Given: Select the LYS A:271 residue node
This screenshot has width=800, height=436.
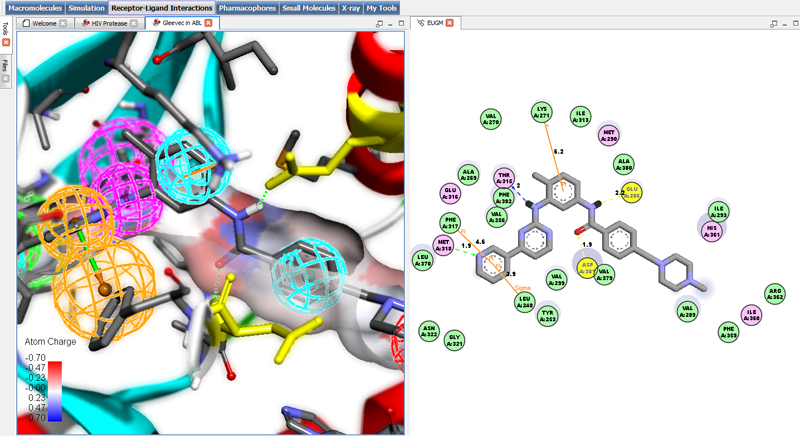Looking at the screenshot, I should click(543, 113).
